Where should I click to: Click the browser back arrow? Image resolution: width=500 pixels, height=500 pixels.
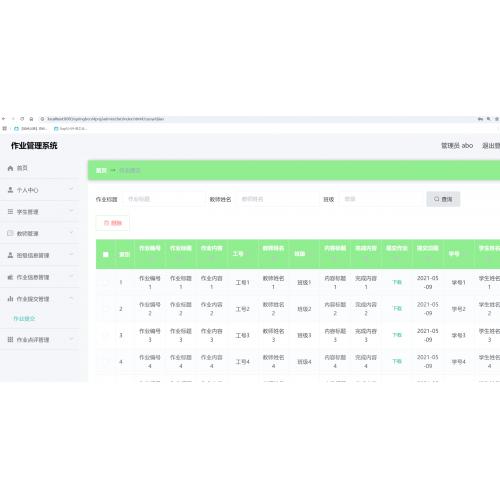[x=4, y=119]
